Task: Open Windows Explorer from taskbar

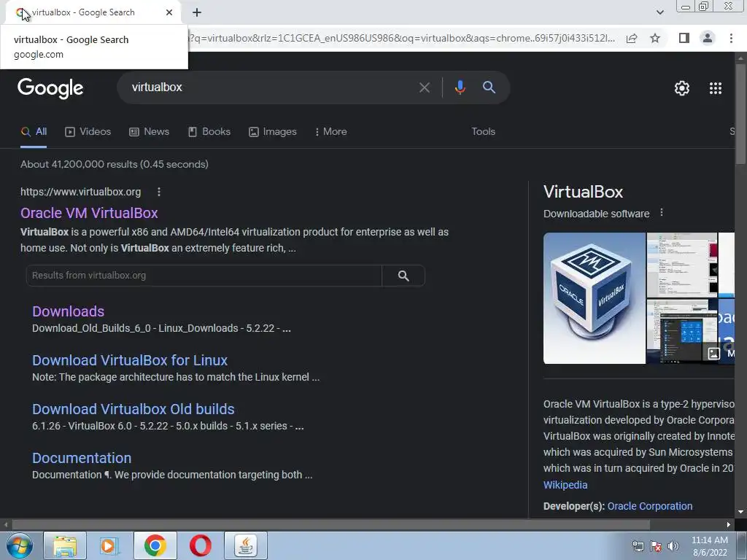Action: pyautogui.click(x=65, y=545)
